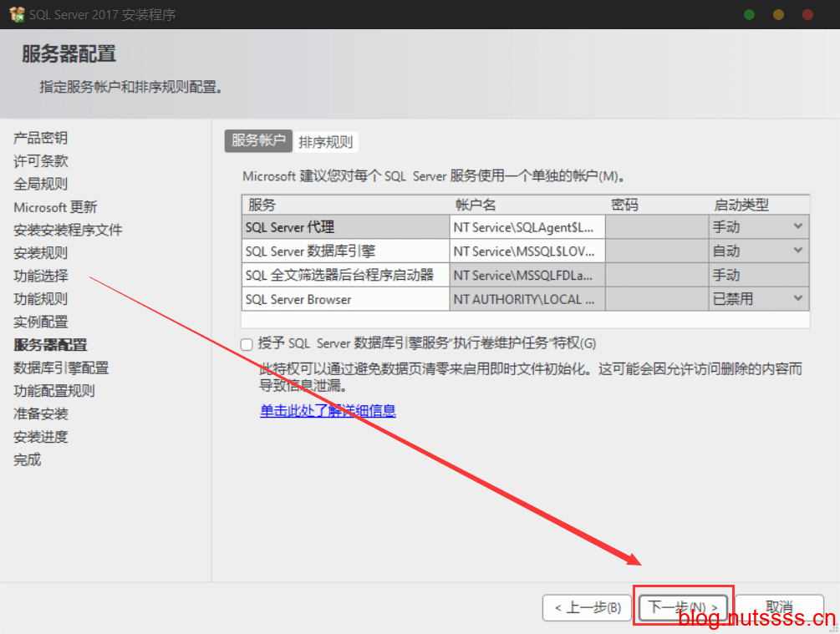Select the 安装规则 step in sidebar
Viewport: 840px width, 634px height.
[x=41, y=253]
